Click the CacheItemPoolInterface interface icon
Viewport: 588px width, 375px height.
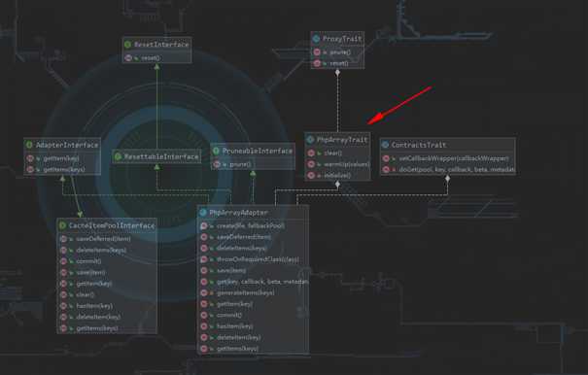click(62, 225)
